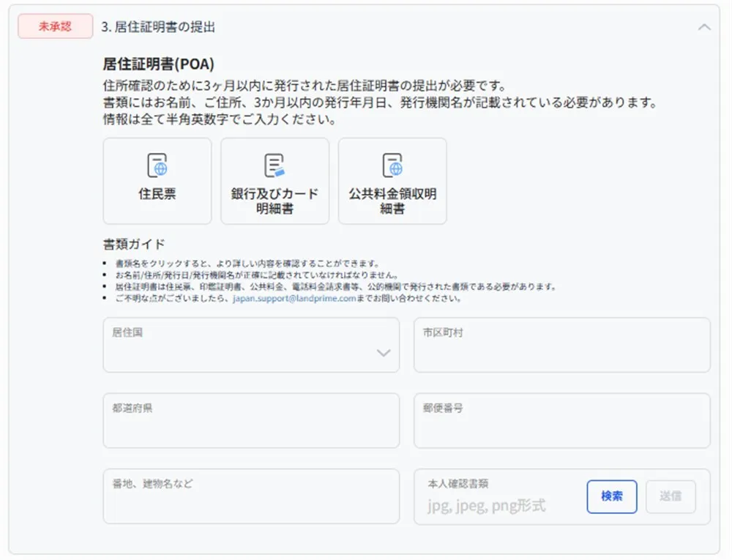This screenshot has width=732, height=560.
Task: Select the 銀行及びカード明細書 card label
Action: click(275, 201)
